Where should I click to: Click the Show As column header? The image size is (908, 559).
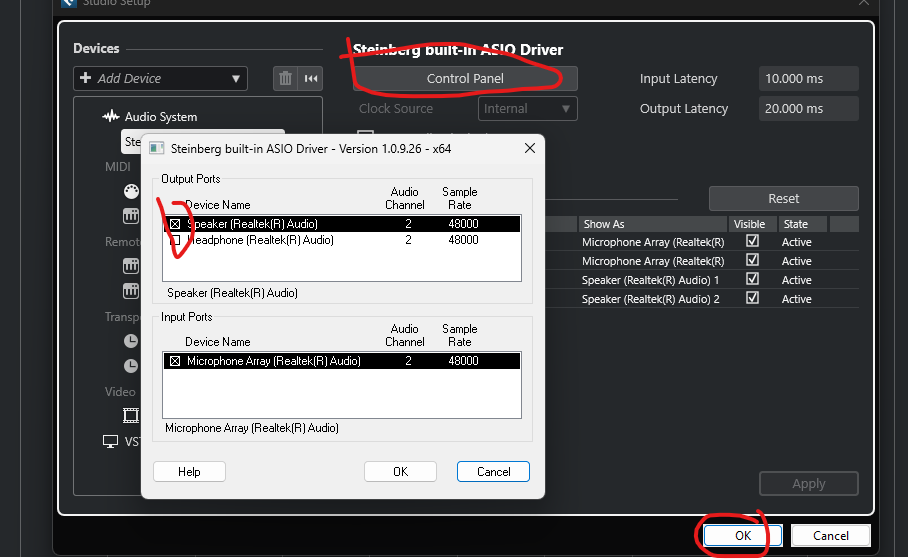(x=653, y=224)
